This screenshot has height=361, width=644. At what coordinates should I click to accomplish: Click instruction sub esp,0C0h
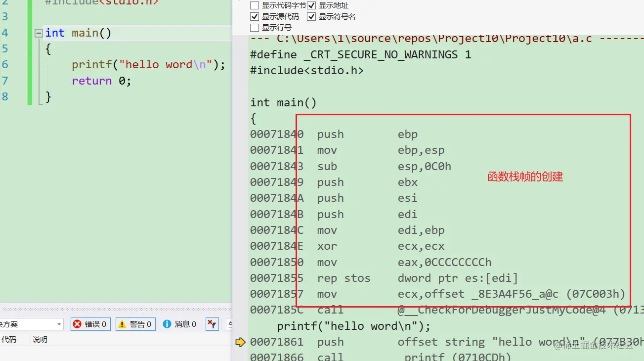(351, 166)
